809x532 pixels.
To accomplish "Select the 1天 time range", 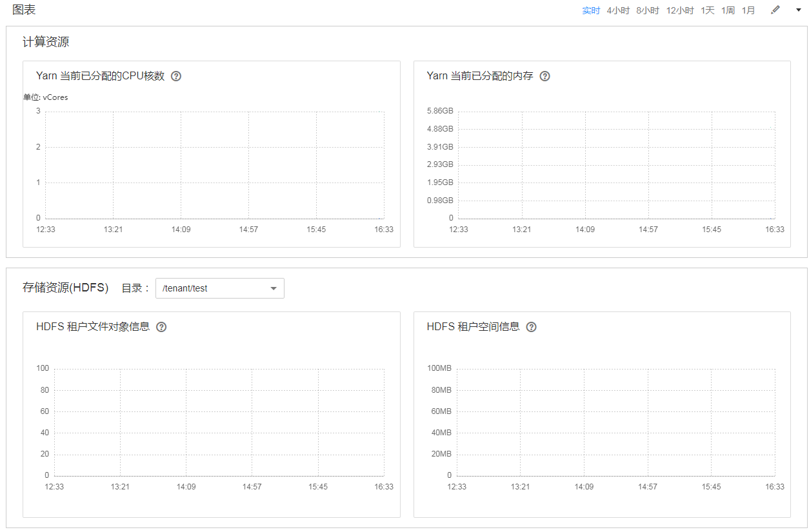I will coord(708,10).
